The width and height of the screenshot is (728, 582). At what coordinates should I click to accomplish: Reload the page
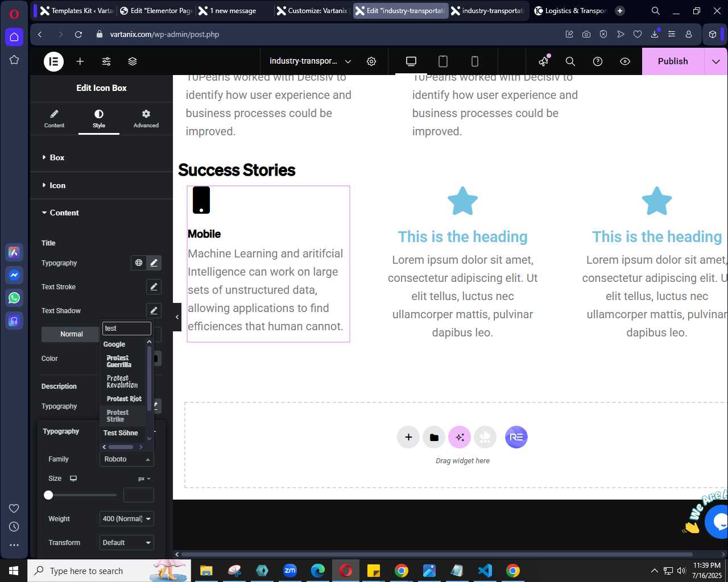coord(78,34)
